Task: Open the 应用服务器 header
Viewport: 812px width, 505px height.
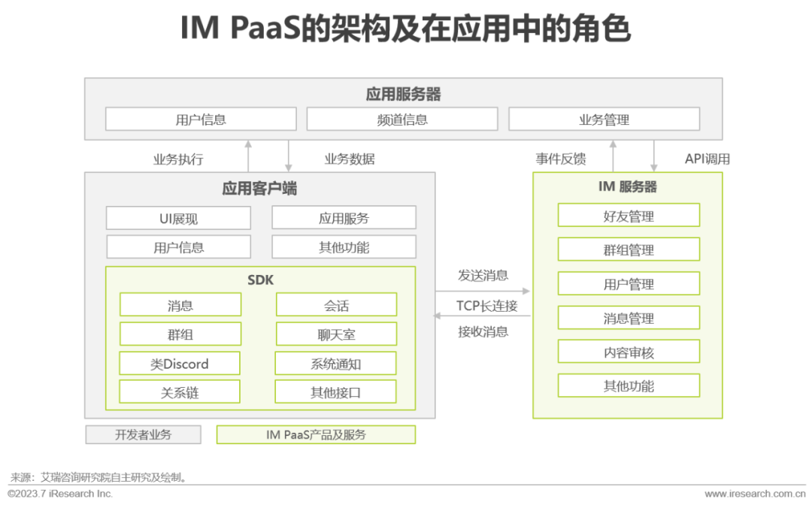Action: tap(404, 93)
